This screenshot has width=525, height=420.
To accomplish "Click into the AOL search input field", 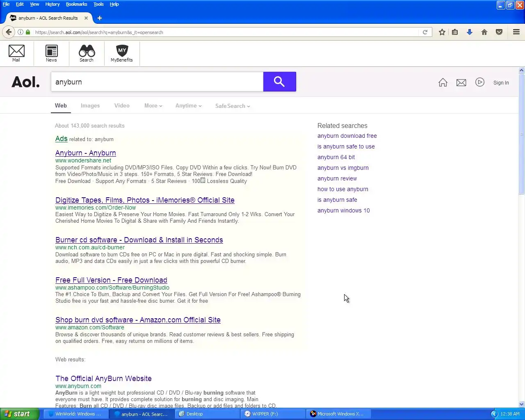I will click(x=157, y=82).
